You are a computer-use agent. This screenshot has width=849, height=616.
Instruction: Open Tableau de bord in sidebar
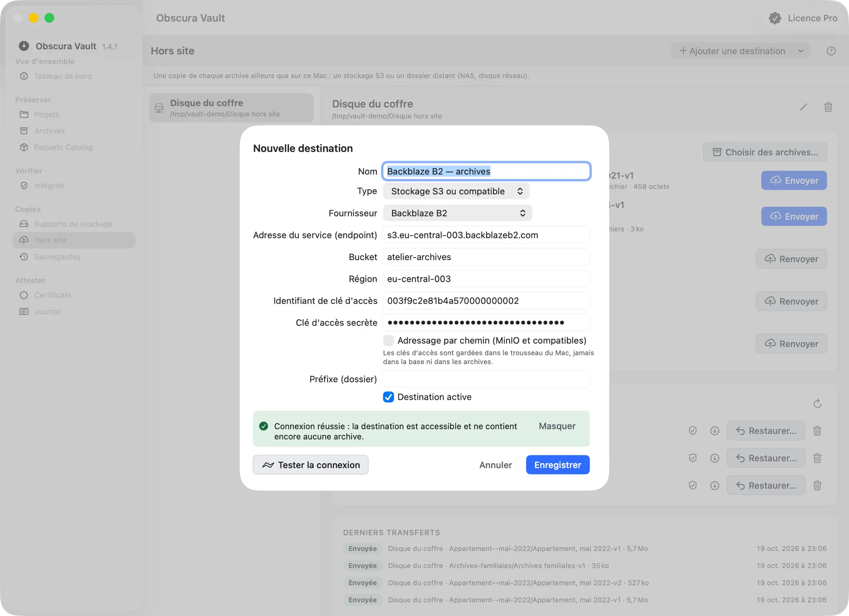[x=63, y=76]
